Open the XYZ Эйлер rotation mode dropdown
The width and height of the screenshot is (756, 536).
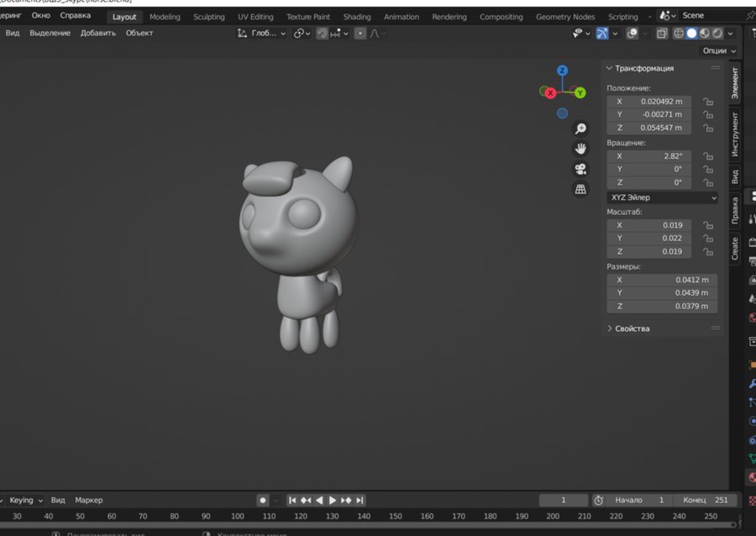(662, 197)
